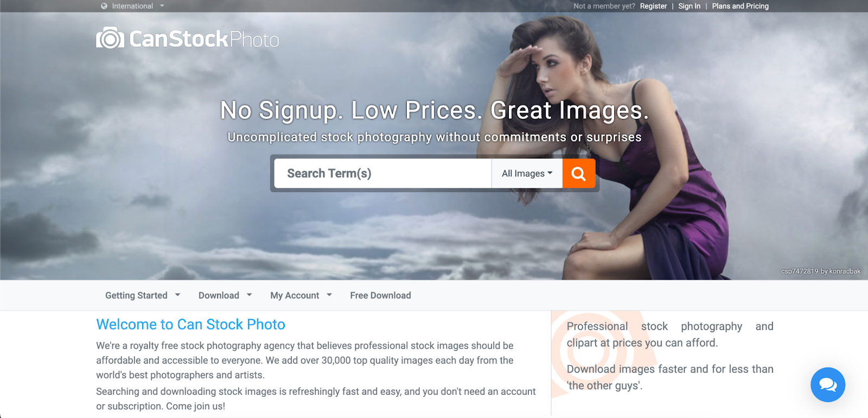Open the My Account menu
This screenshot has width=868, height=418.
pos(301,295)
